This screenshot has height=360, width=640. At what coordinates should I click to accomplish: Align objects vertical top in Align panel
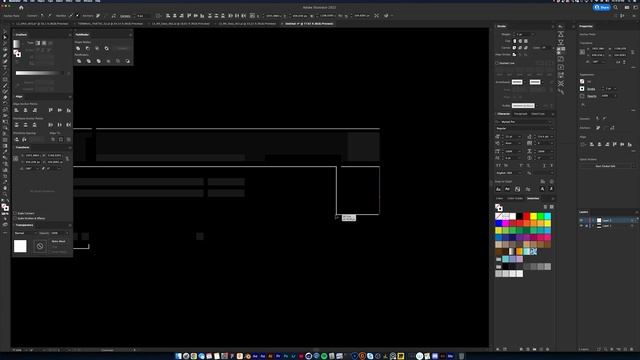click(51, 110)
